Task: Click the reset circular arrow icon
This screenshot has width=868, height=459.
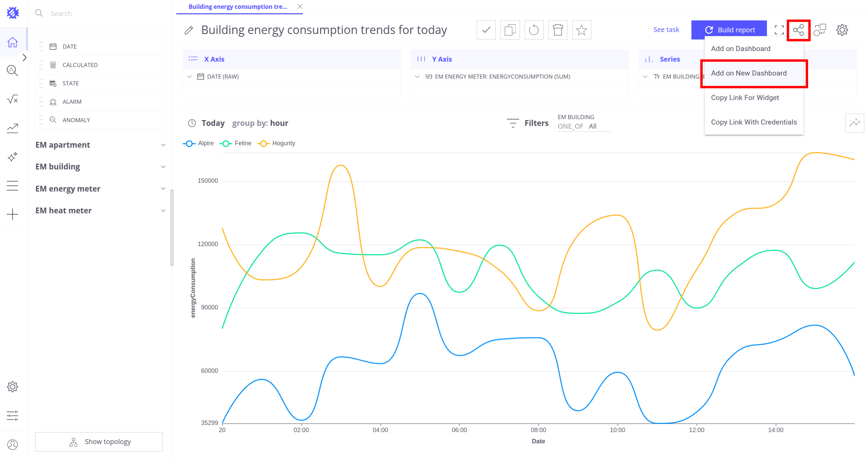Action: click(534, 30)
